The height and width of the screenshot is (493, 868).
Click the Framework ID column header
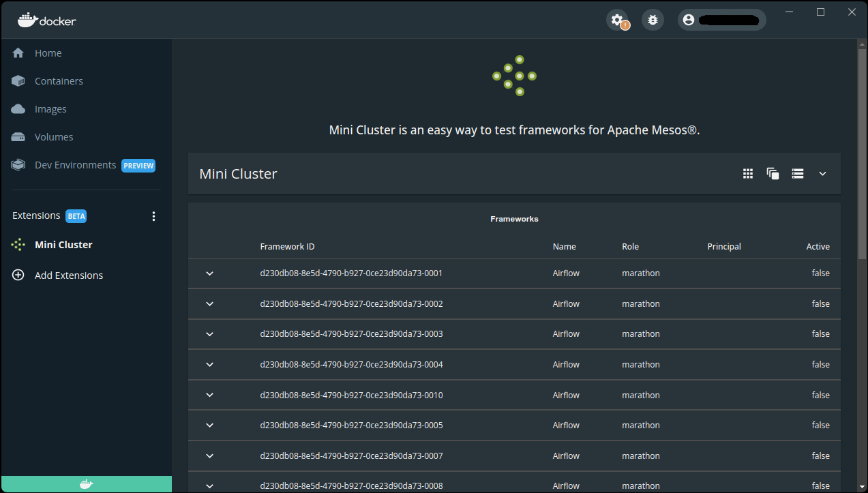287,247
